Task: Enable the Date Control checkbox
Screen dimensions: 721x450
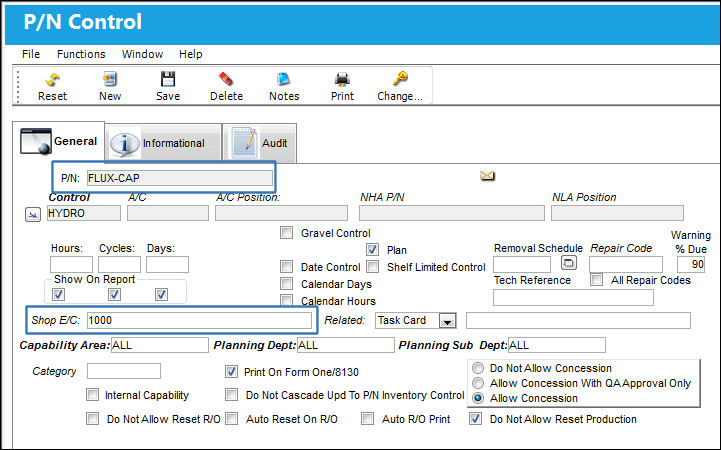Action: click(x=286, y=267)
